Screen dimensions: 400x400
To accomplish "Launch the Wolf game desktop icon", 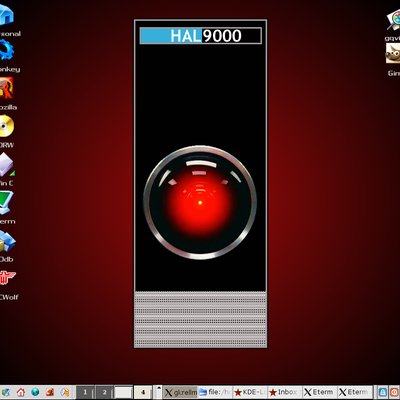I will point(7,278).
